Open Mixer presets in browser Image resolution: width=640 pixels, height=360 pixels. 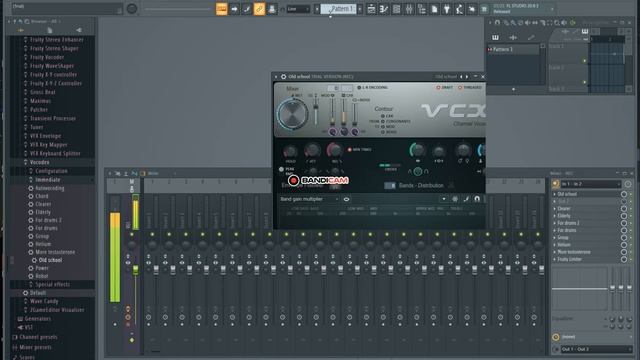coord(35,347)
